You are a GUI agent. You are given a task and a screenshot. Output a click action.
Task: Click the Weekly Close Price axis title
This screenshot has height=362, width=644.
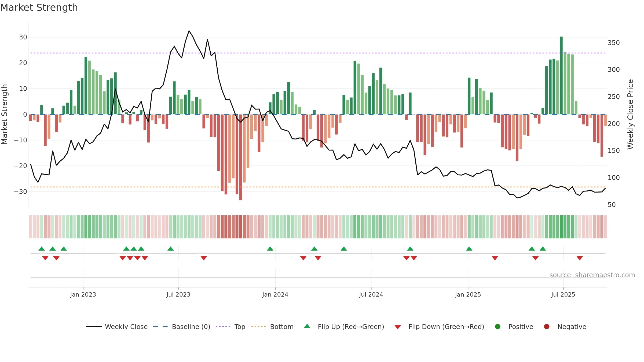click(630, 114)
